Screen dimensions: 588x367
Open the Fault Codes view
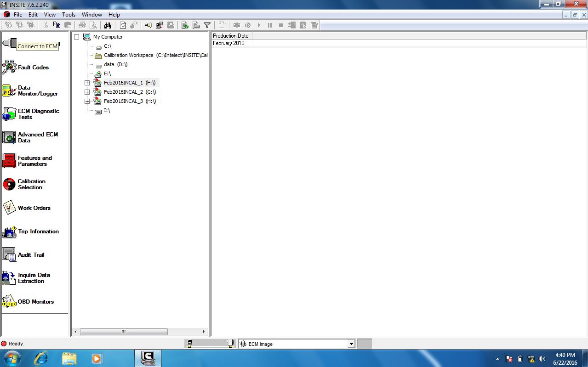25,67
